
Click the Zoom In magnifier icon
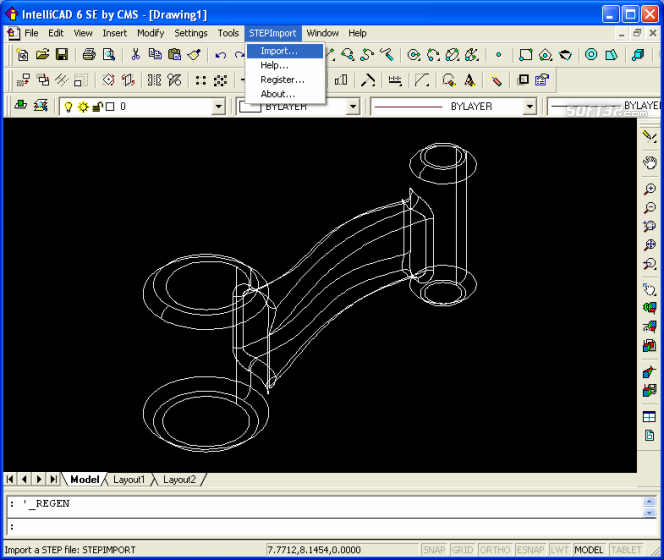point(649,189)
